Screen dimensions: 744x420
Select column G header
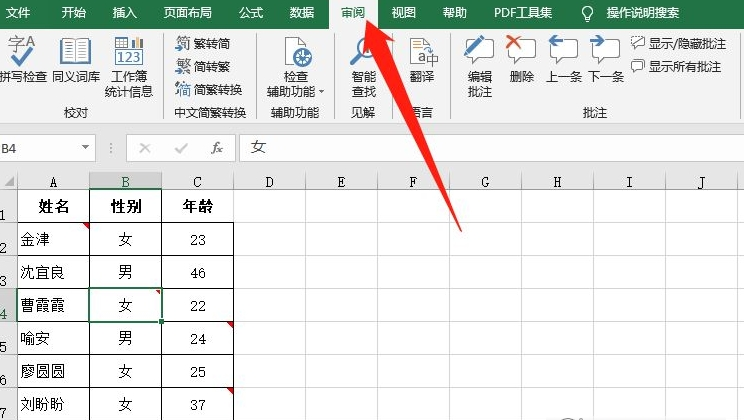click(x=485, y=182)
